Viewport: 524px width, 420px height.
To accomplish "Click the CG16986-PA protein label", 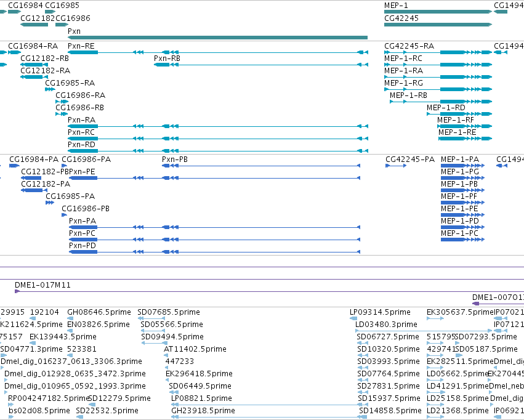I will click(86, 160).
